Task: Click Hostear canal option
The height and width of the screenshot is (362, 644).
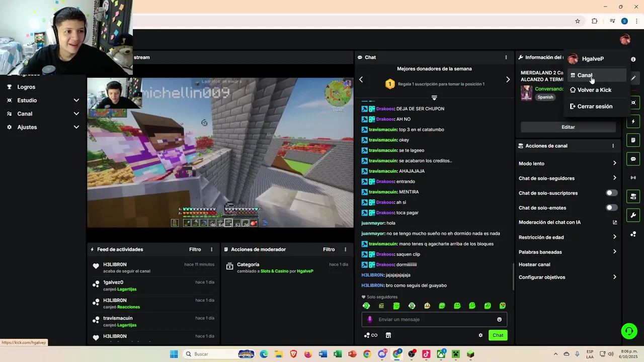Action: tap(534, 264)
